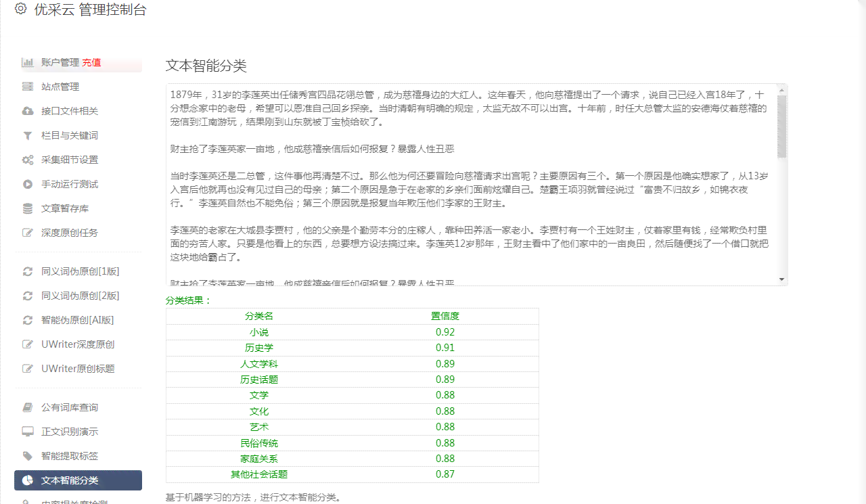
Task: Open UWriter深度原创 page
Action: [x=78, y=344]
